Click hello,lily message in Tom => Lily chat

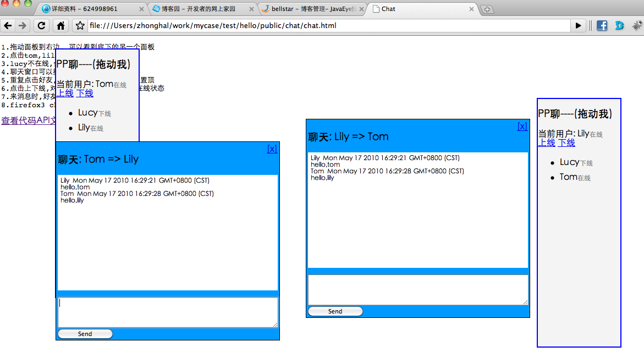pos(72,200)
